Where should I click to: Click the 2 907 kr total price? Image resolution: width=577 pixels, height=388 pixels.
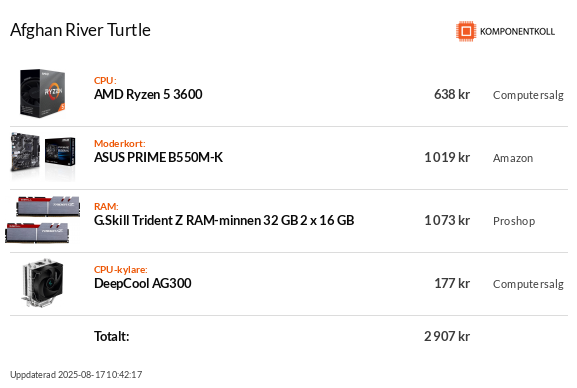(x=447, y=336)
